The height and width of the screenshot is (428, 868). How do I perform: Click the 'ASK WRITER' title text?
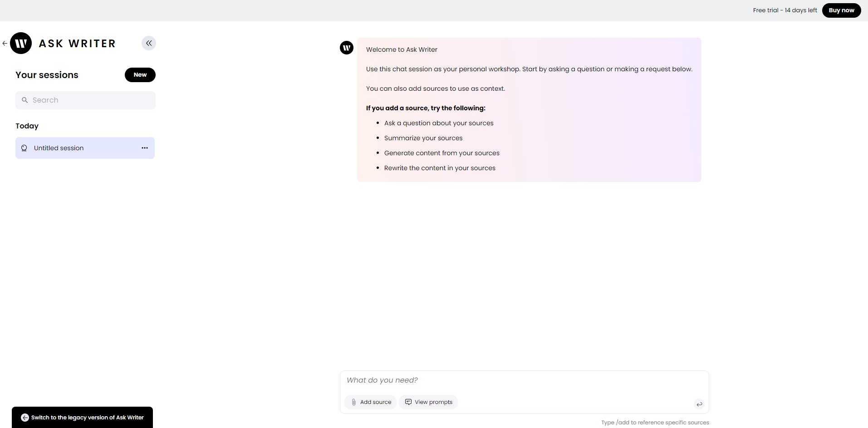[77, 44]
